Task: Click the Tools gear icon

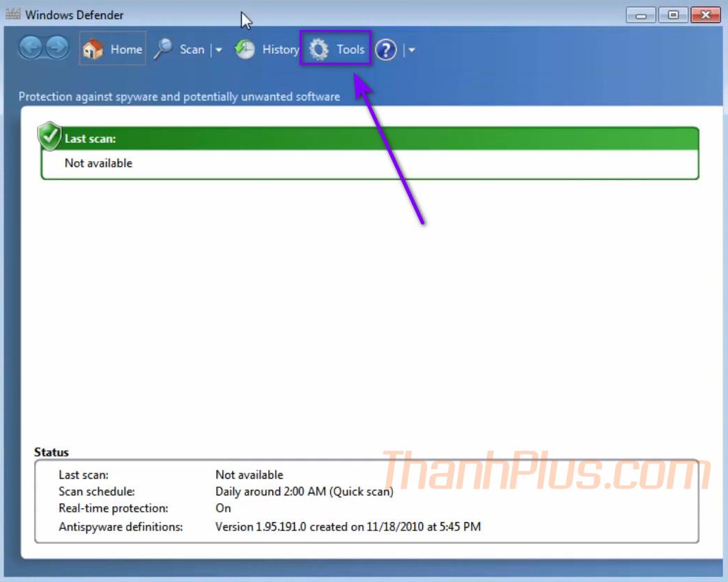Action: point(319,49)
